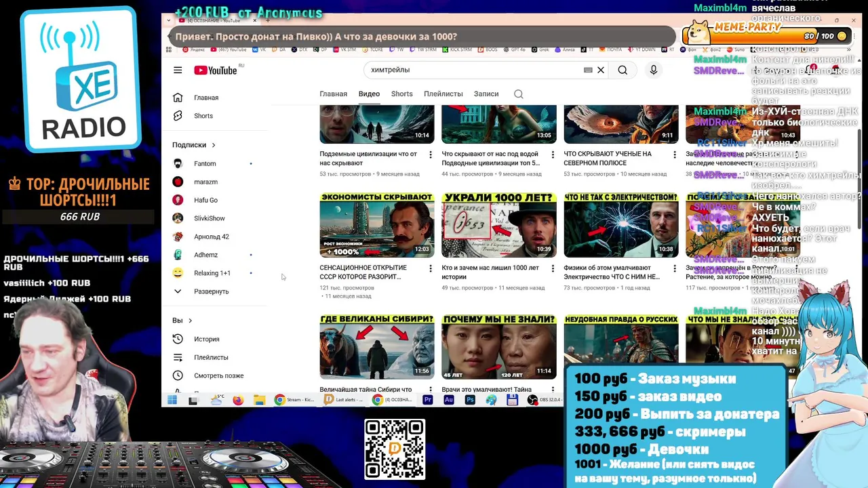This screenshot has height=488, width=868.
Task: Open the Stream - Kick Chrome taskbar window
Action: [294, 400]
